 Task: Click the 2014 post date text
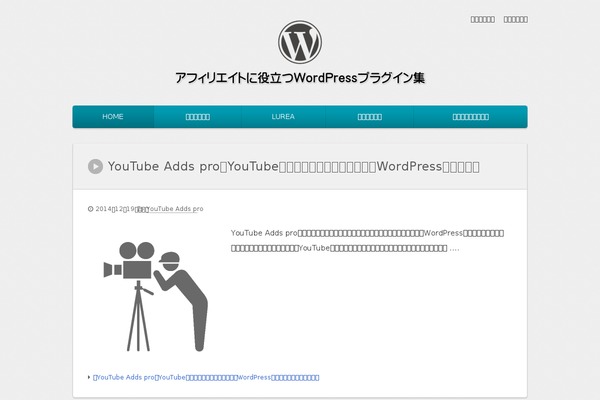115,209
